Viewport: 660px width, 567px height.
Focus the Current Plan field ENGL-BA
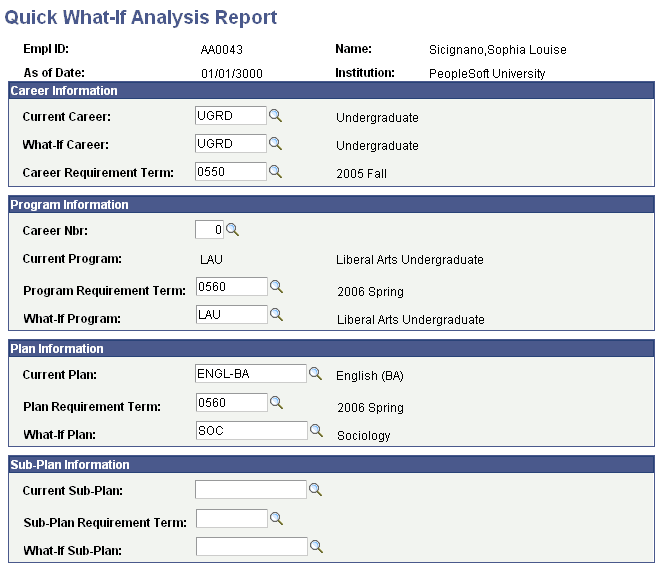click(x=251, y=373)
